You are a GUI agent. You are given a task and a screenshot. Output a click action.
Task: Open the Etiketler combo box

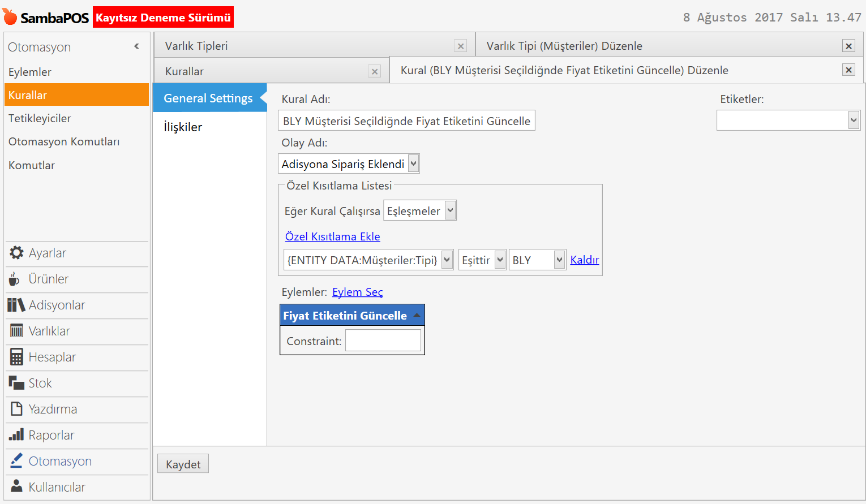(x=854, y=120)
